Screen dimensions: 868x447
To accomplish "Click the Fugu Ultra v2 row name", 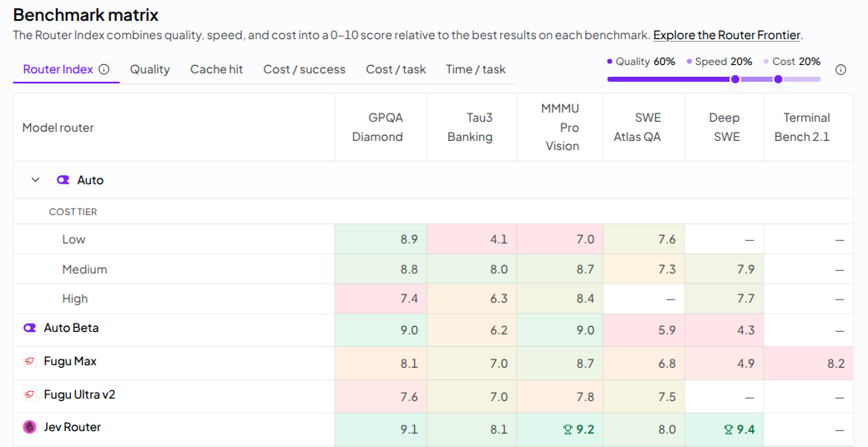I will coord(80,394).
